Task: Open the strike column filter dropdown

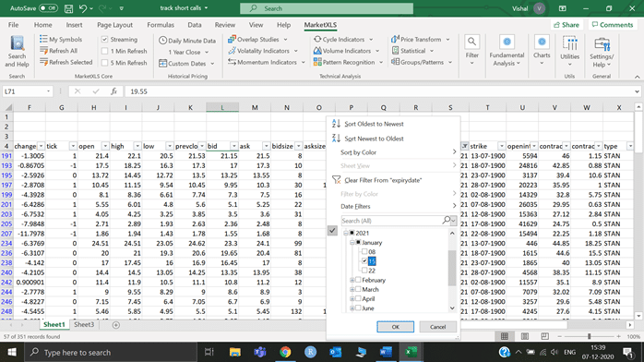Action: (x=502, y=146)
